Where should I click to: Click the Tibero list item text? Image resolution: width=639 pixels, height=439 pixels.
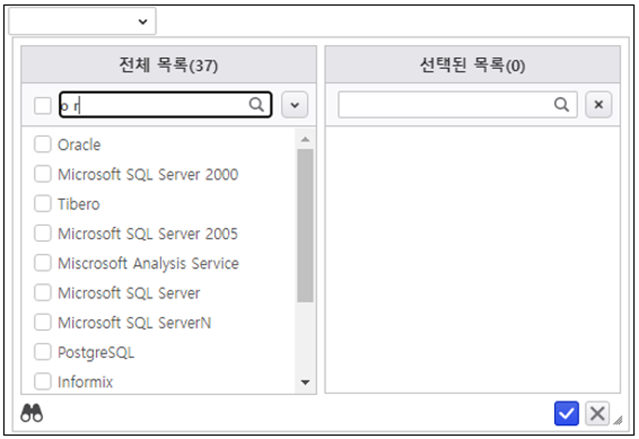[x=79, y=204]
